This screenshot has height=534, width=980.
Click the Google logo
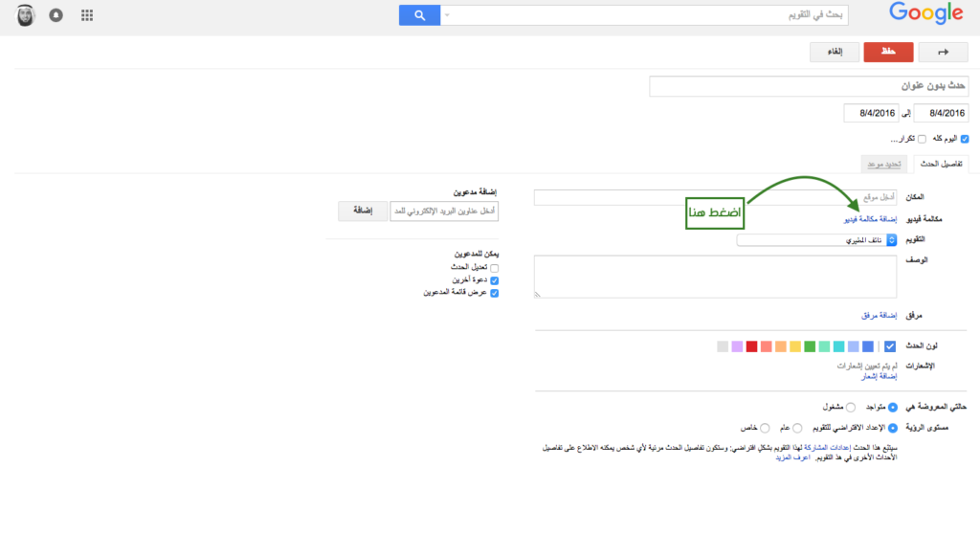pos(925,13)
